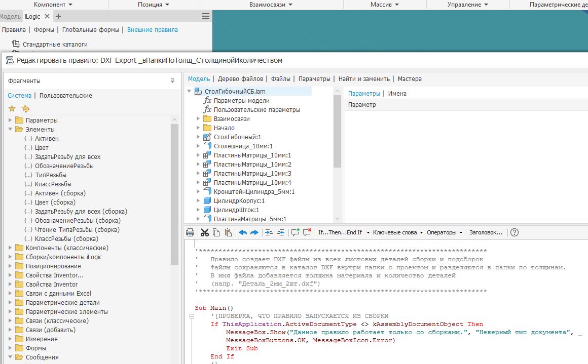Undo the last edit with the blue arrow
This screenshot has width=588, height=364.
tap(243, 232)
